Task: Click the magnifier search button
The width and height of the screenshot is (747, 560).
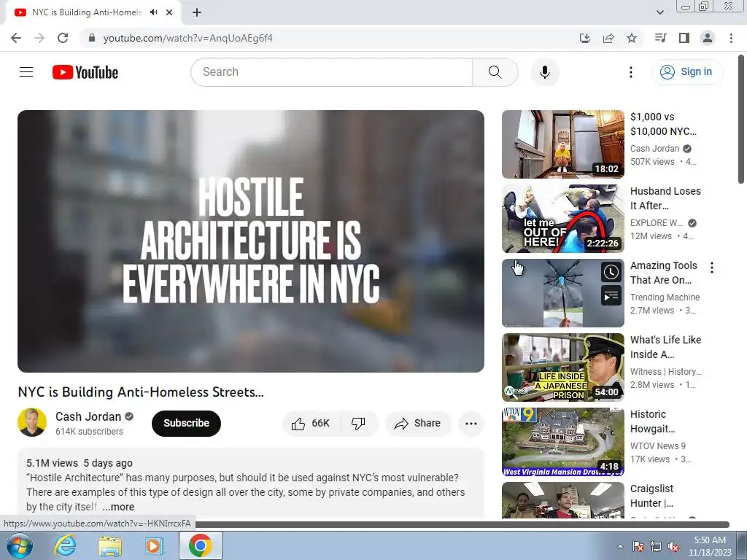Action: click(x=495, y=72)
